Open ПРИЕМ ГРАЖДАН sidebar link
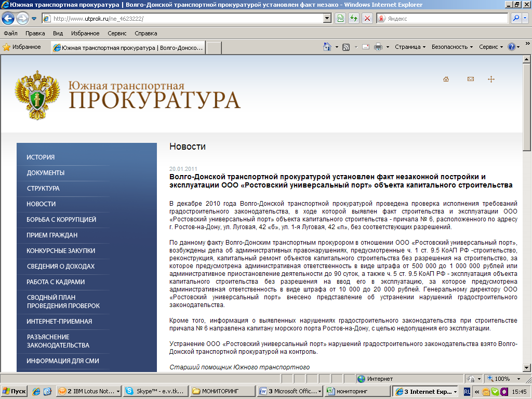 pyautogui.click(x=52, y=235)
